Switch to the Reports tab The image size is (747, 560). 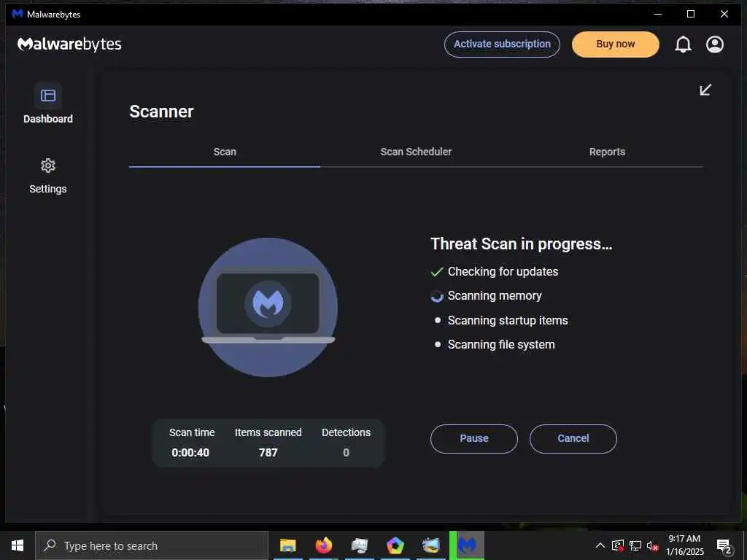(x=607, y=152)
